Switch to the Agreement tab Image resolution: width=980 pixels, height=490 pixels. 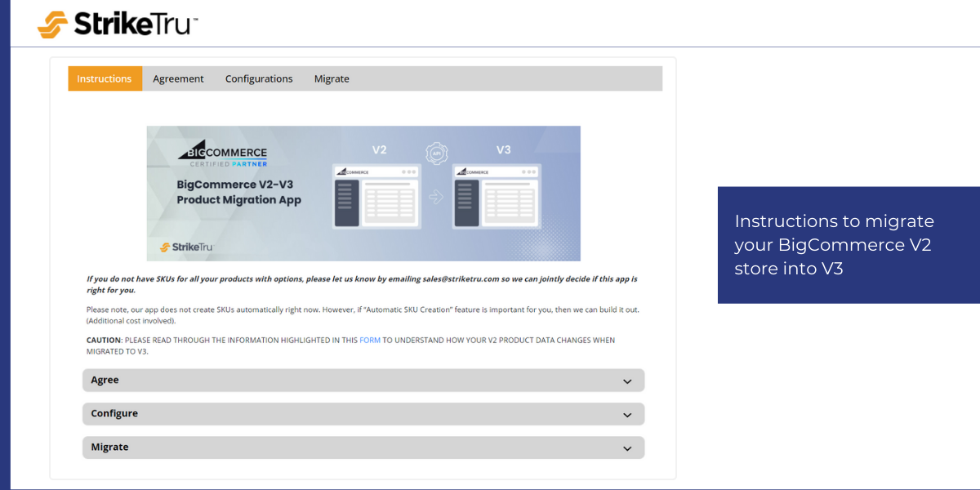(x=178, y=78)
